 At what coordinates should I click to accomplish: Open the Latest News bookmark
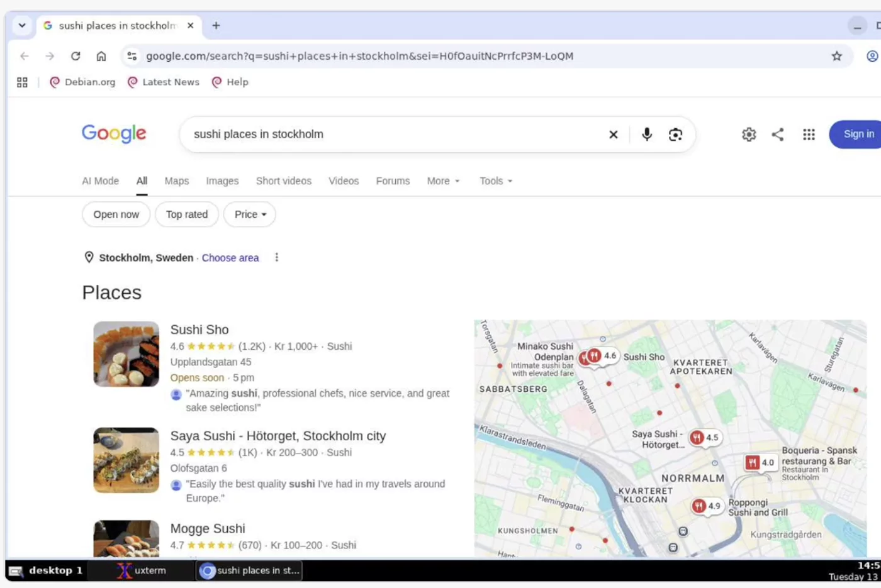pyautogui.click(x=164, y=82)
